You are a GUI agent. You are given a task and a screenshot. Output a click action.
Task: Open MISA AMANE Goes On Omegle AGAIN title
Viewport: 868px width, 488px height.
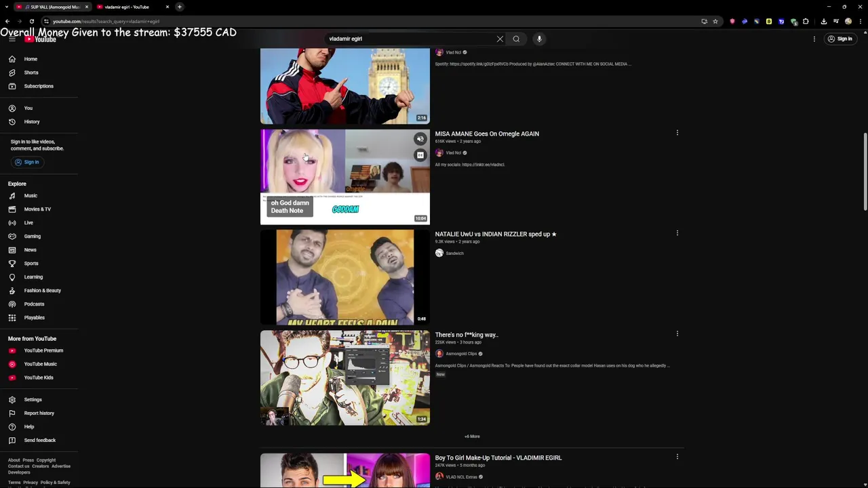[x=487, y=134]
